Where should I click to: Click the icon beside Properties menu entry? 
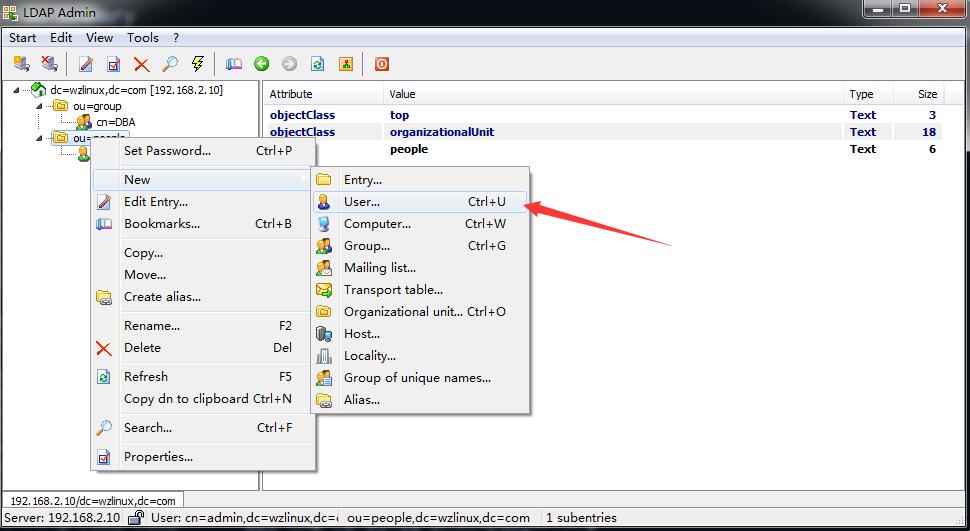point(104,457)
